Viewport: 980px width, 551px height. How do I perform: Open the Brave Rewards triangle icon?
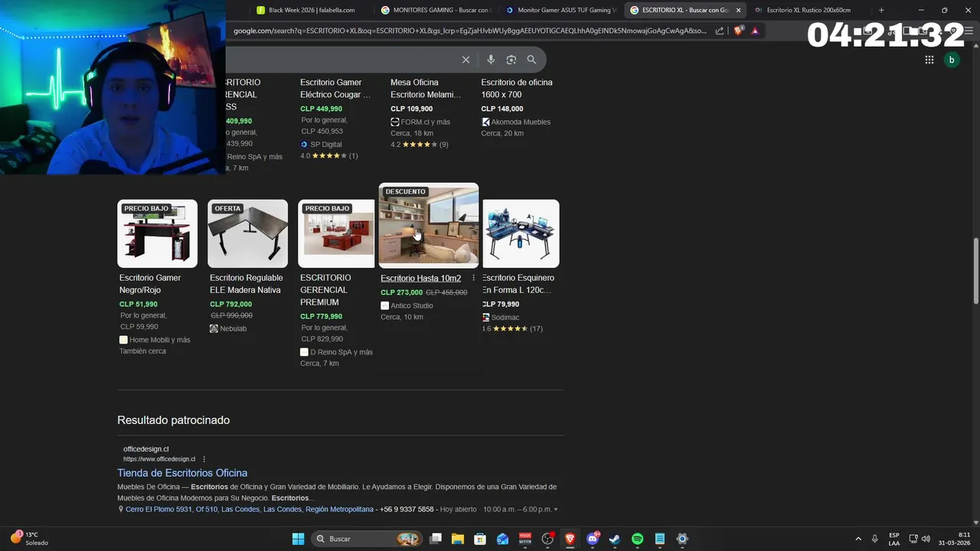(755, 31)
